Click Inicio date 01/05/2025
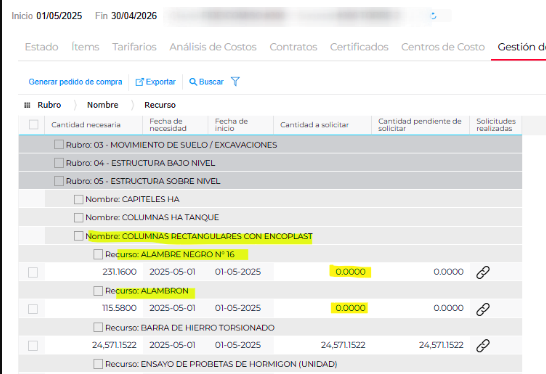Screen dimensions: 546x374 (x=59, y=16)
